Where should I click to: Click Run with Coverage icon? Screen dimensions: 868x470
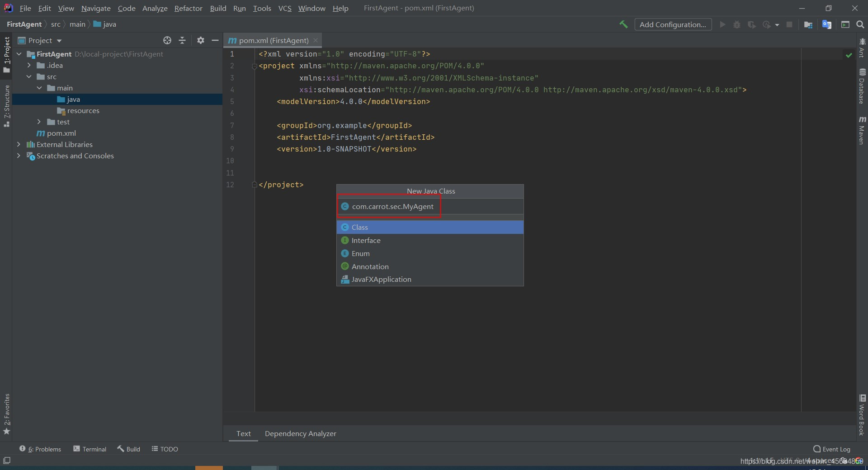[751, 24]
